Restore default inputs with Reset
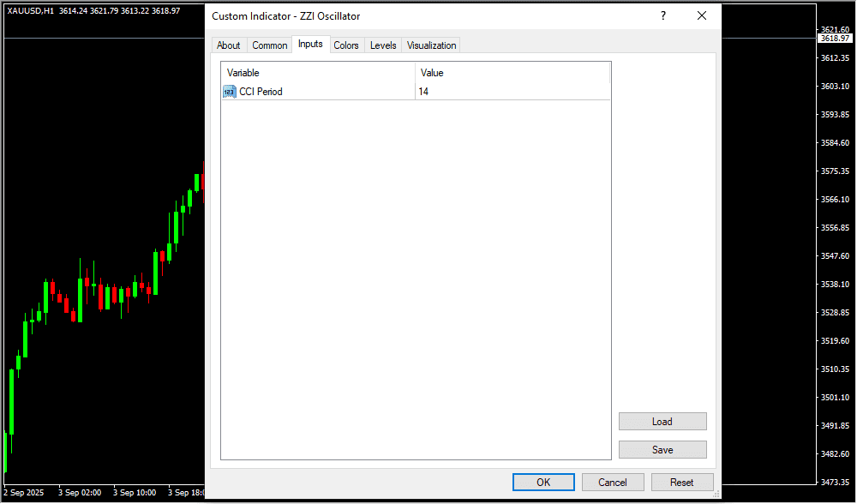857x504 pixels. coord(682,483)
